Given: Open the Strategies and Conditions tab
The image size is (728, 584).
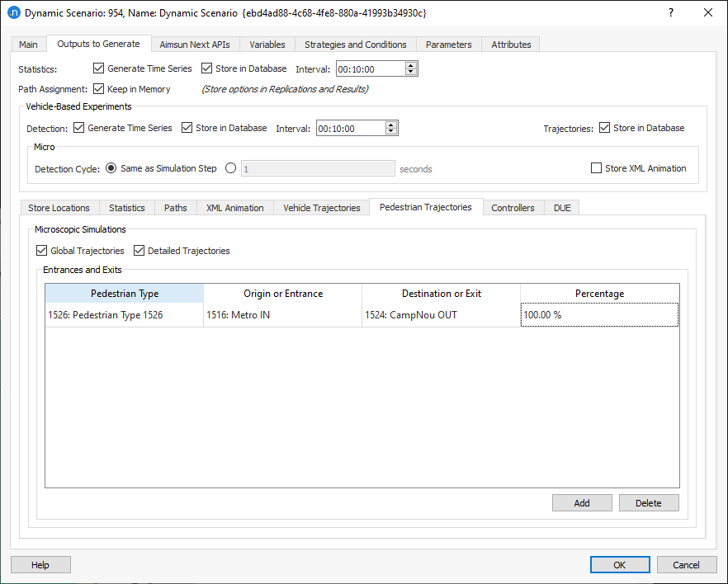Looking at the screenshot, I should 356,45.
